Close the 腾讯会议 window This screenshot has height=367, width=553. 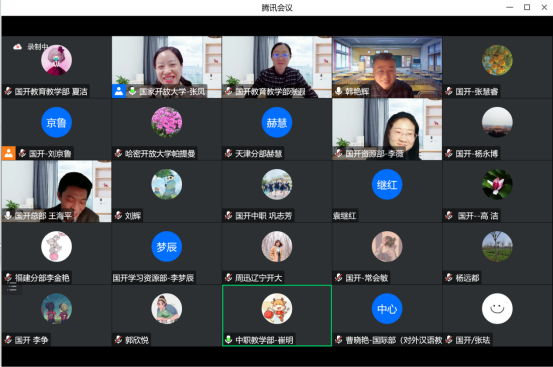[x=544, y=7]
